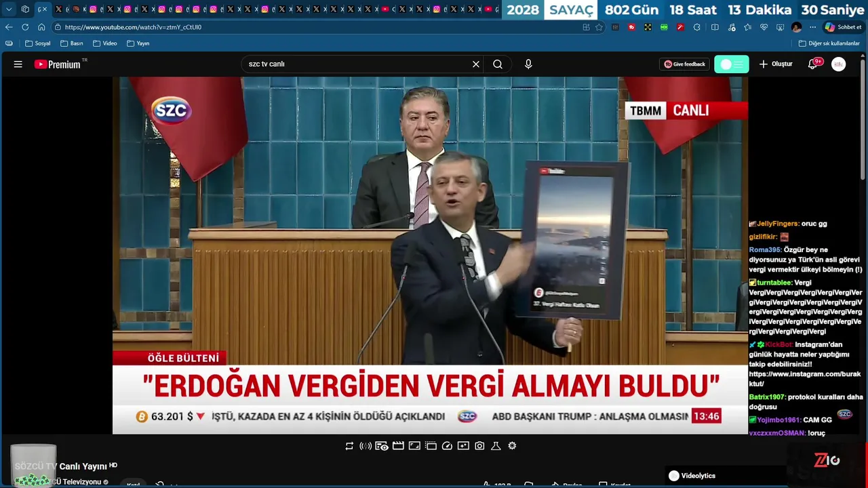Image resolution: width=868 pixels, height=488 pixels.
Task: Click the audio boost waves icon
Action: coord(366,446)
